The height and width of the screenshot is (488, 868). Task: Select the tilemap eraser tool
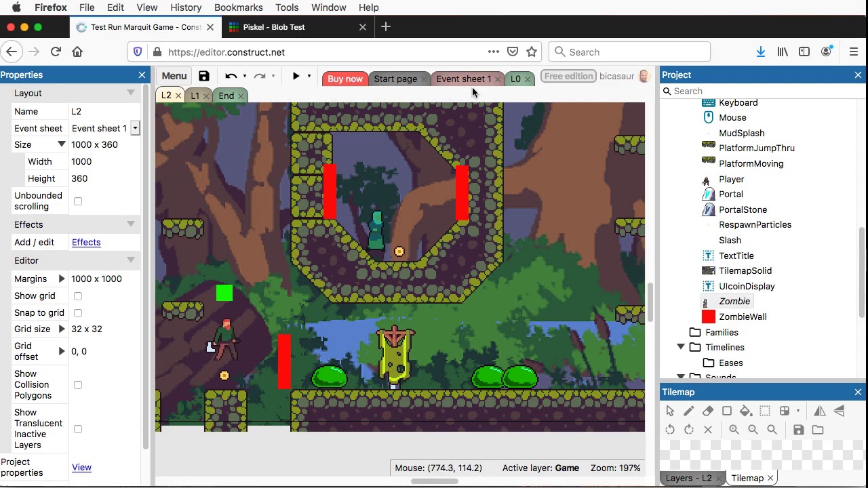(708, 411)
